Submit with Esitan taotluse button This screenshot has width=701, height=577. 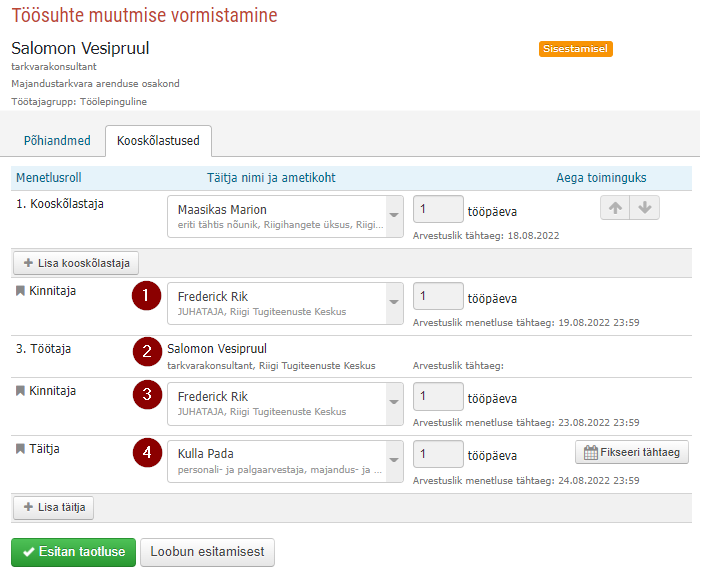(x=73, y=552)
